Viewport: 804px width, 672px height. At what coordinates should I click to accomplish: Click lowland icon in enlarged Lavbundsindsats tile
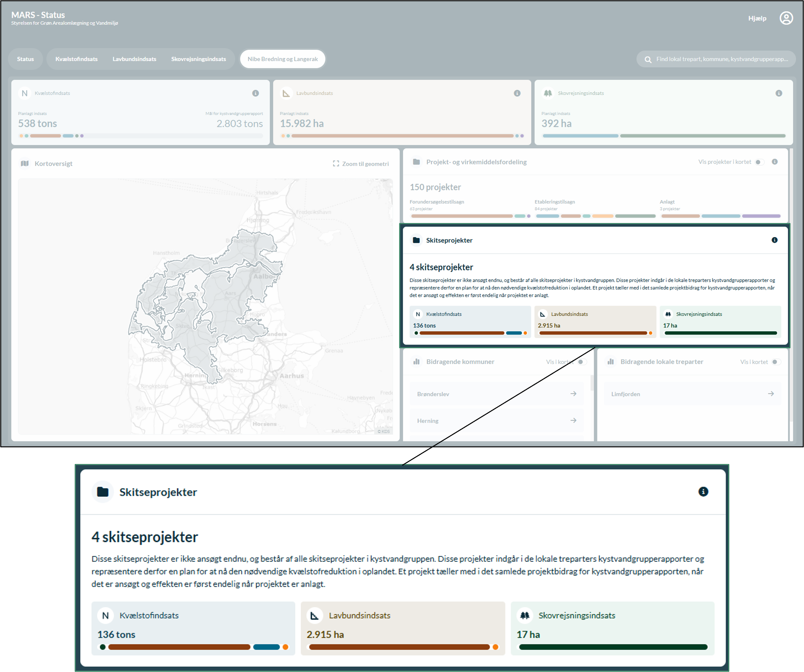tap(314, 615)
